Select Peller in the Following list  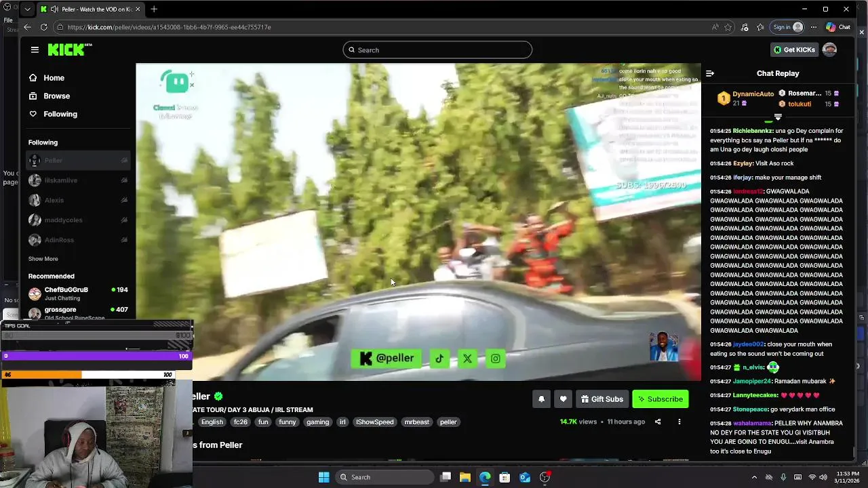(x=78, y=161)
